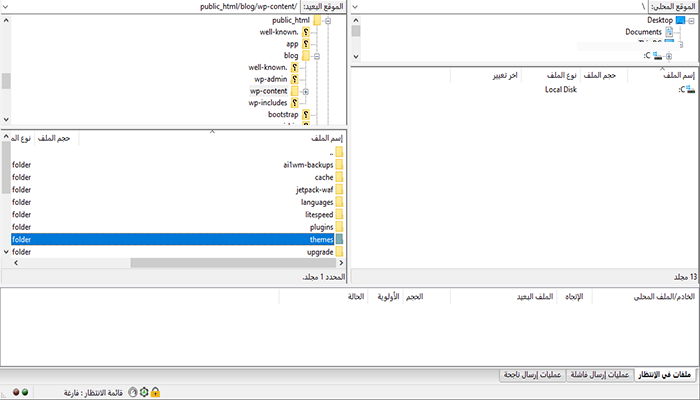Expand the C: drive node in local tree
This screenshot has width=700, height=400.
668,56
